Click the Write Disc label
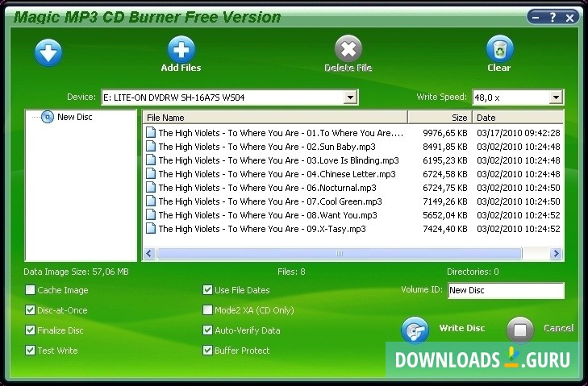588x386 pixels. coord(462,328)
